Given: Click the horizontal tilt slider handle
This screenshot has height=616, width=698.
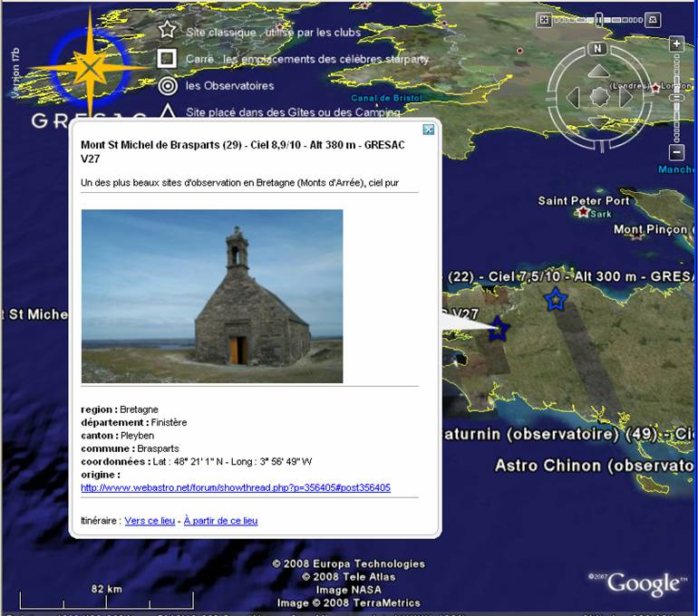Looking at the screenshot, I should (x=598, y=20).
